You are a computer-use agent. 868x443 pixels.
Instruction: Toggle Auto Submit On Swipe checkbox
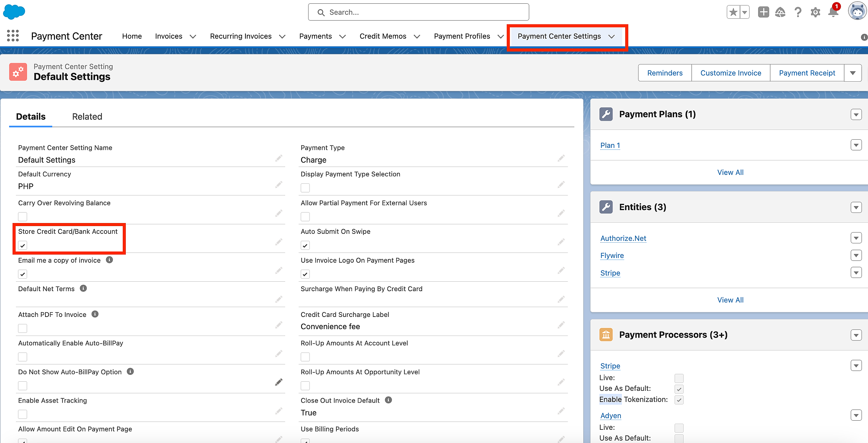click(x=305, y=245)
